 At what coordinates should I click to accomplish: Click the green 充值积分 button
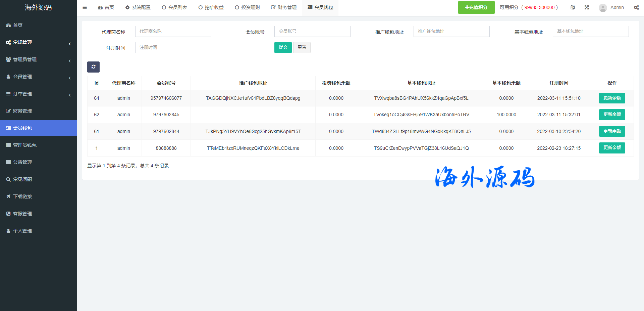point(476,7)
